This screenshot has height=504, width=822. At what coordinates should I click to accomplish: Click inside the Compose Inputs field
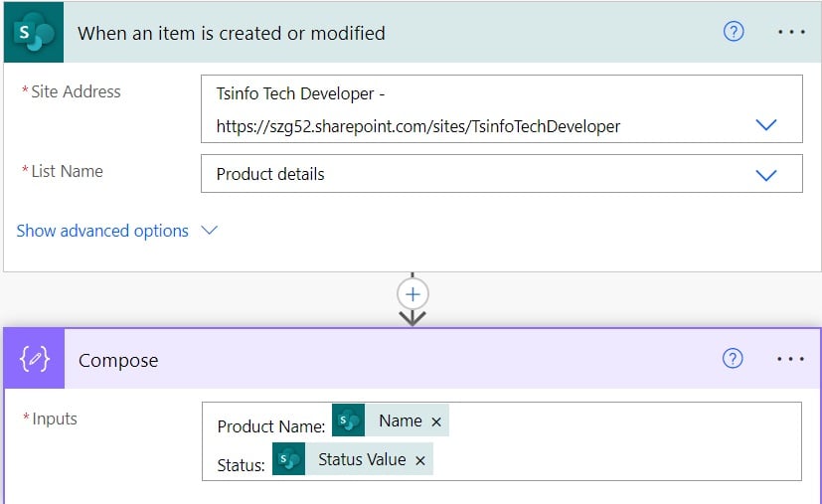point(502,441)
